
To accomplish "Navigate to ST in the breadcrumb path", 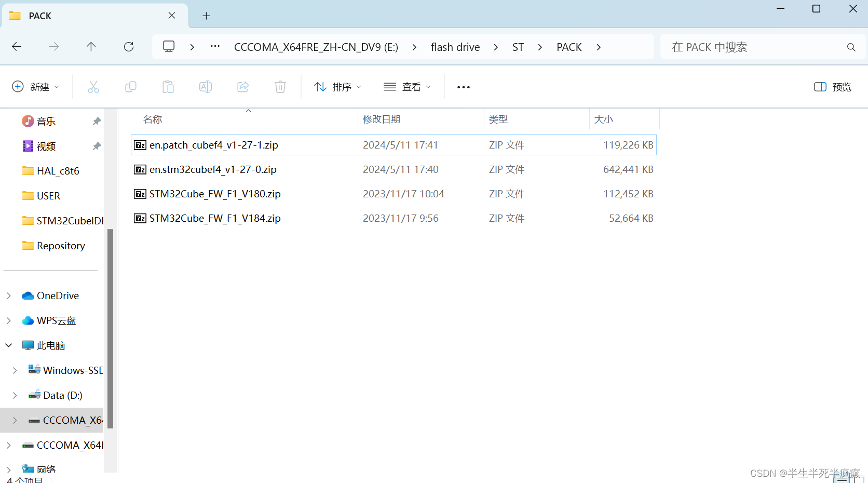I will (518, 47).
